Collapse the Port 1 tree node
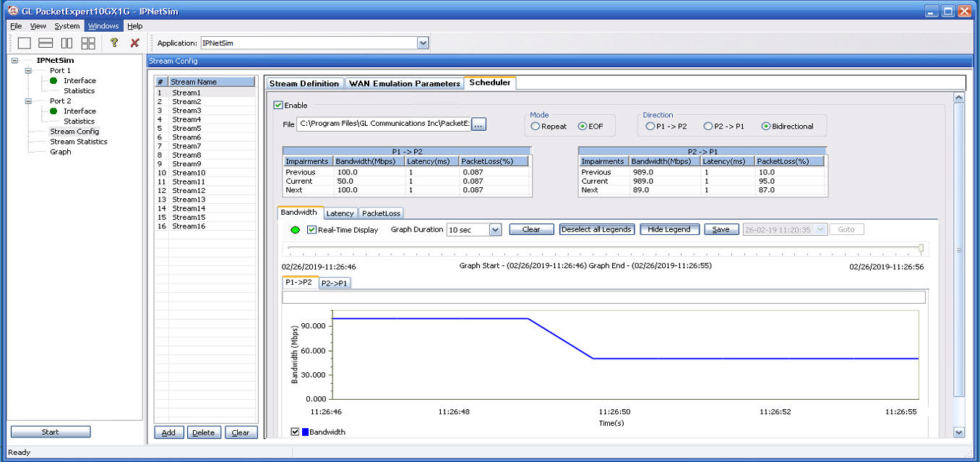 [x=28, y=71]
